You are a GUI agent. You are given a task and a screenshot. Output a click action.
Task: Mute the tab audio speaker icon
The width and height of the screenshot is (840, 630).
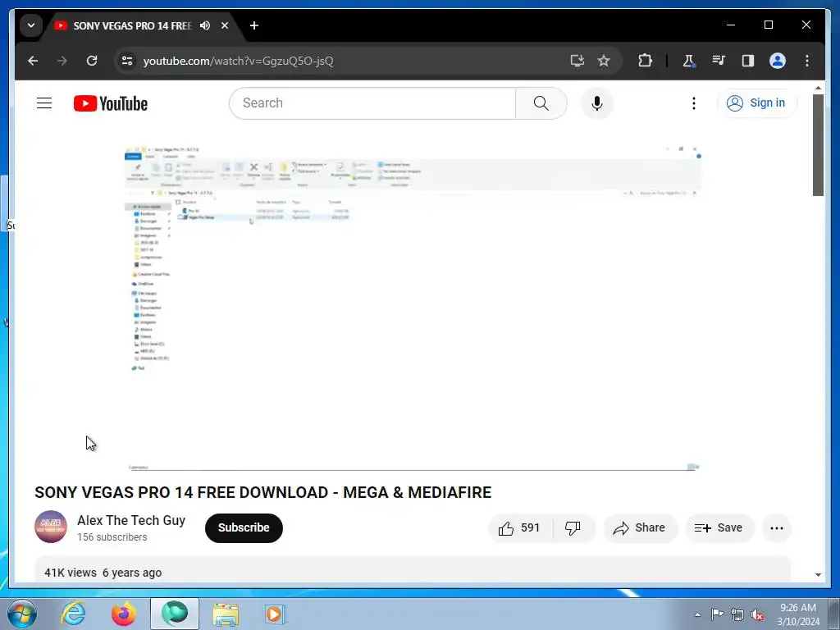tap(205, 25)
